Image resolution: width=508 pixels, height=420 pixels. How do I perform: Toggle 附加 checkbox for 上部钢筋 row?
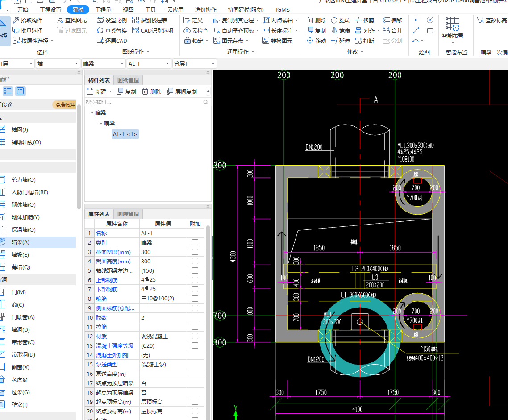(195, 280)
